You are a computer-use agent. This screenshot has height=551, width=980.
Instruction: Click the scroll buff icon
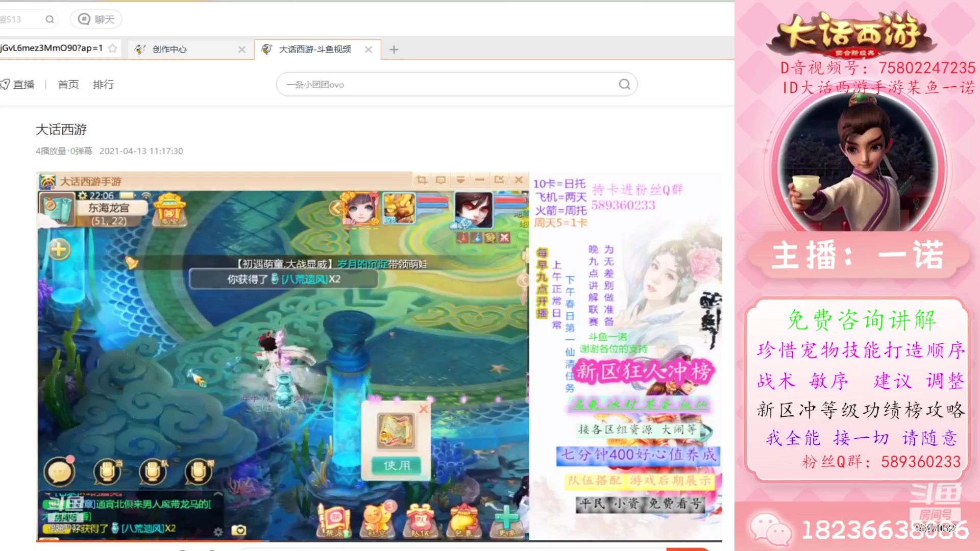(490, 237)
